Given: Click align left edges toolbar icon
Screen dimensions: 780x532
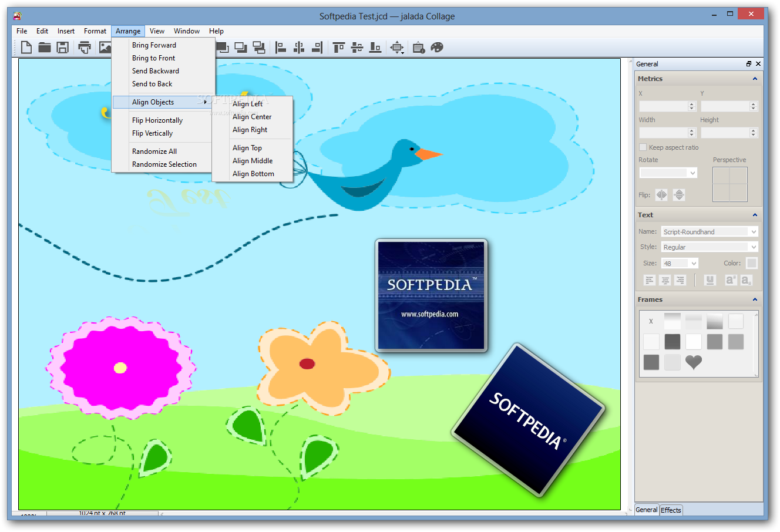Looking at the screenshot, I should click(x=281, y=48).
